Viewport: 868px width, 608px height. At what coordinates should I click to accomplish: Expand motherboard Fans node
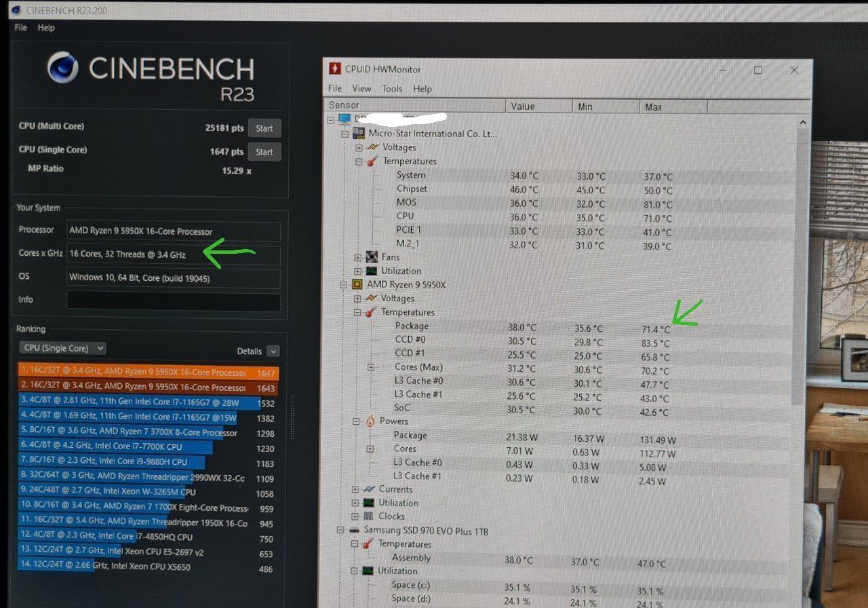[357, 257]
